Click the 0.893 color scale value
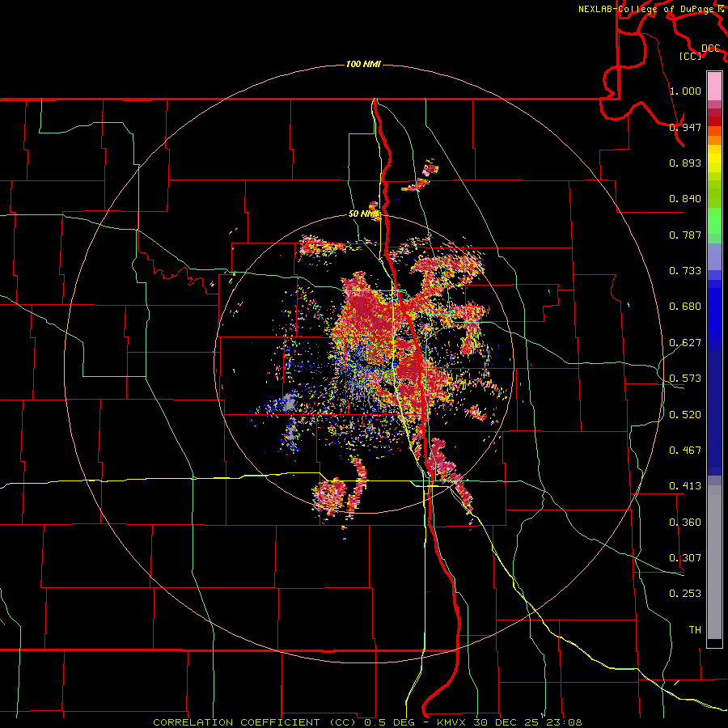 685,163
